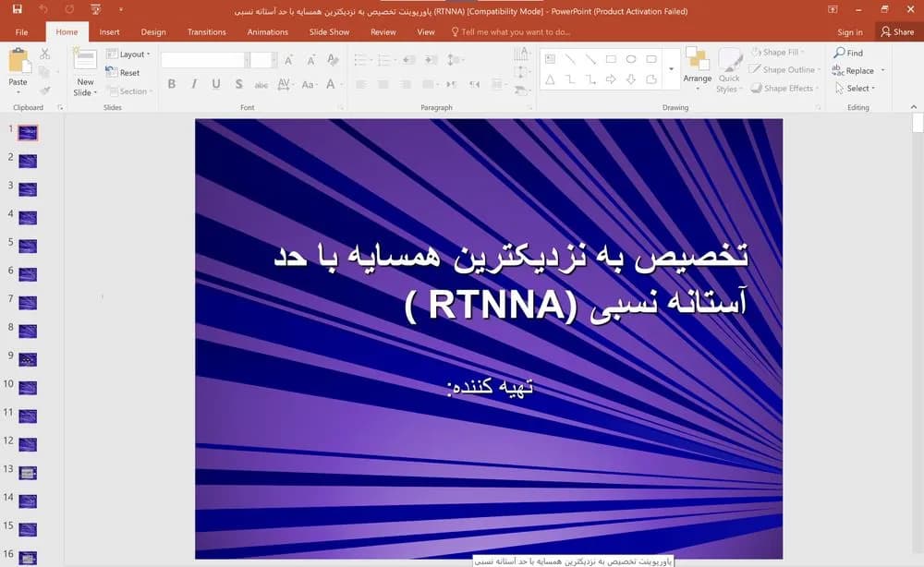Image resolution: width=924 pixels, height=567 pixels.
Task: Start slideshow from beginning quick access icon
Action: click(x=95, y=9)
